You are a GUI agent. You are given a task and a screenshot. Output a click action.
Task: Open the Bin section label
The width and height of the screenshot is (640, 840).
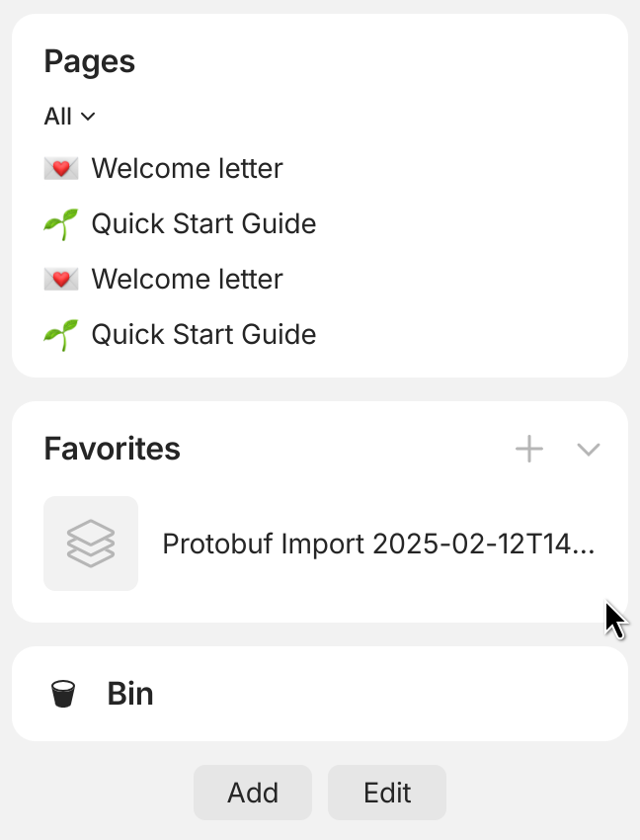130,694
